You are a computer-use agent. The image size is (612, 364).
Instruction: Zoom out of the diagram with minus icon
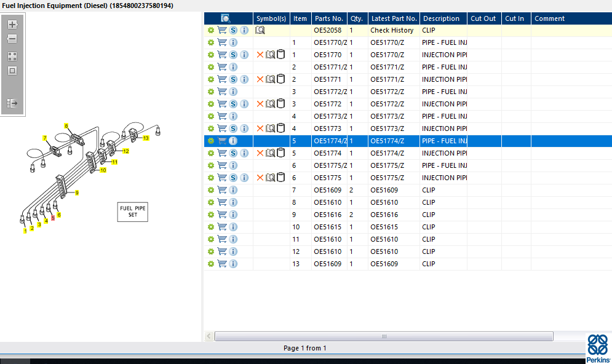coord(12,39)
